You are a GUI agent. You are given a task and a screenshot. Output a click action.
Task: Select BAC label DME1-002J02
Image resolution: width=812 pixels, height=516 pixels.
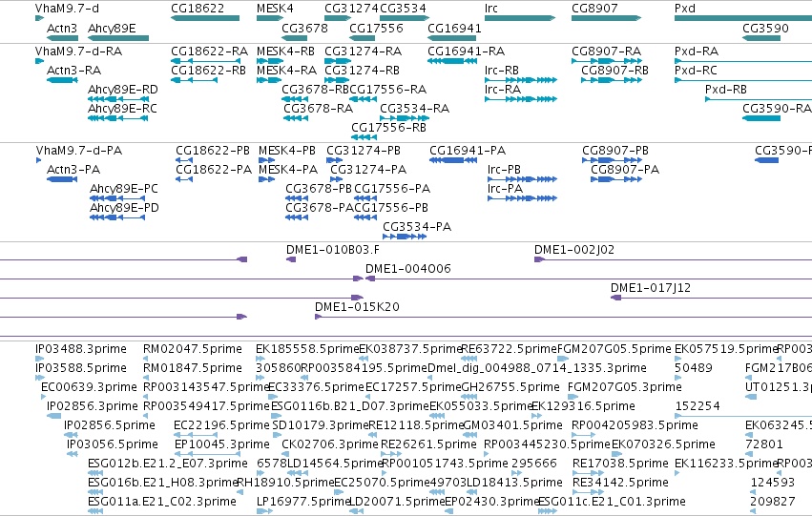[x=574, y=250]
